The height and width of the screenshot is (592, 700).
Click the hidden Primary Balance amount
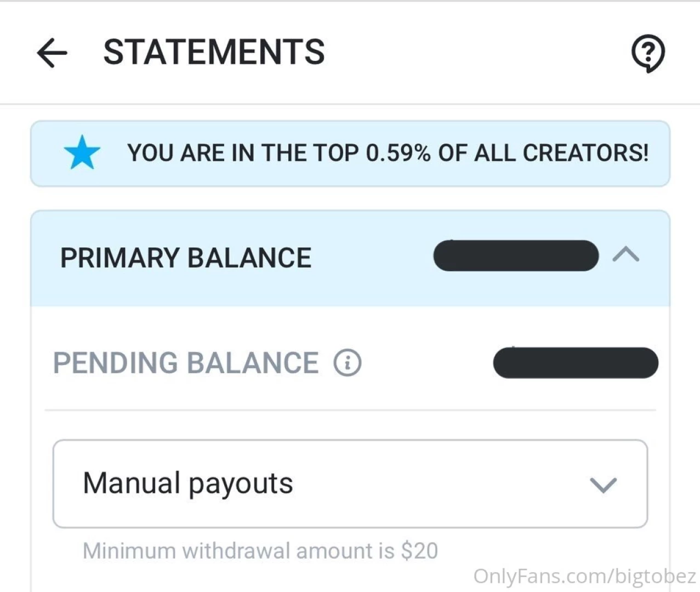[516, 255]
